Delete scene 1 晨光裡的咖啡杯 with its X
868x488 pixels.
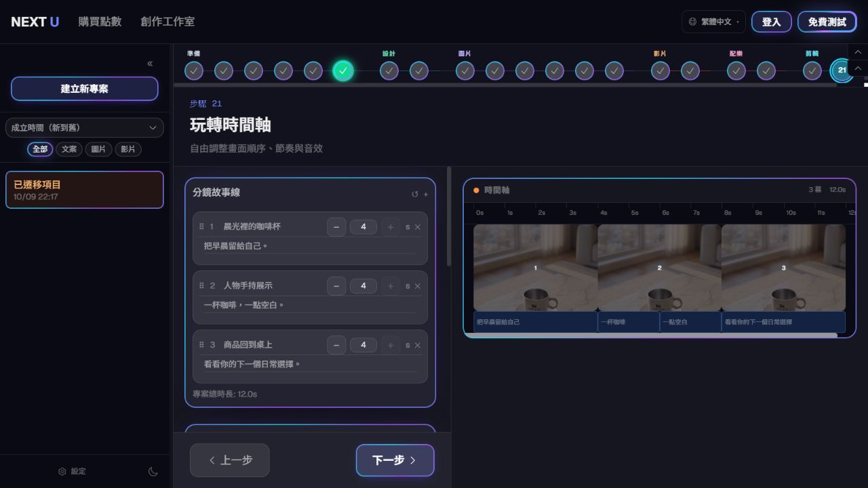(418, 227)
